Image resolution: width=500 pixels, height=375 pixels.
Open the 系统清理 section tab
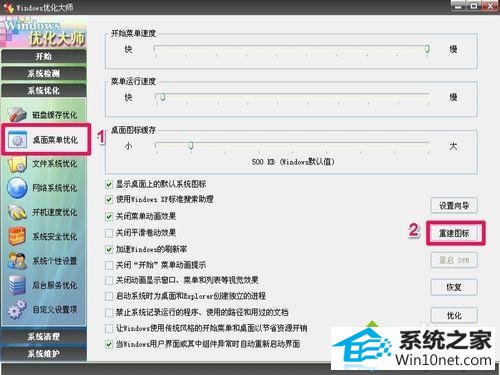pyautogui.click(x=44, y=336)
